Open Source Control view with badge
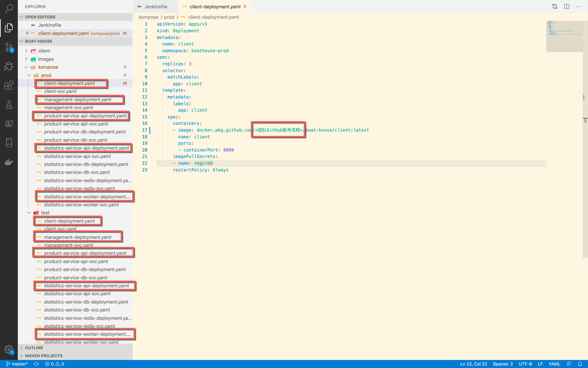The width and height of the screenshot is (588, 368). [x=9, y=47]
